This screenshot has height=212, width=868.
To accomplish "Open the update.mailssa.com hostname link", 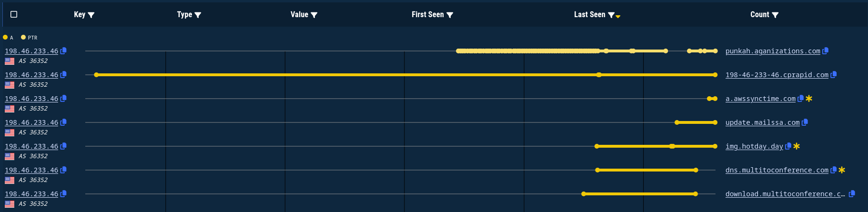I will [762, 122].
